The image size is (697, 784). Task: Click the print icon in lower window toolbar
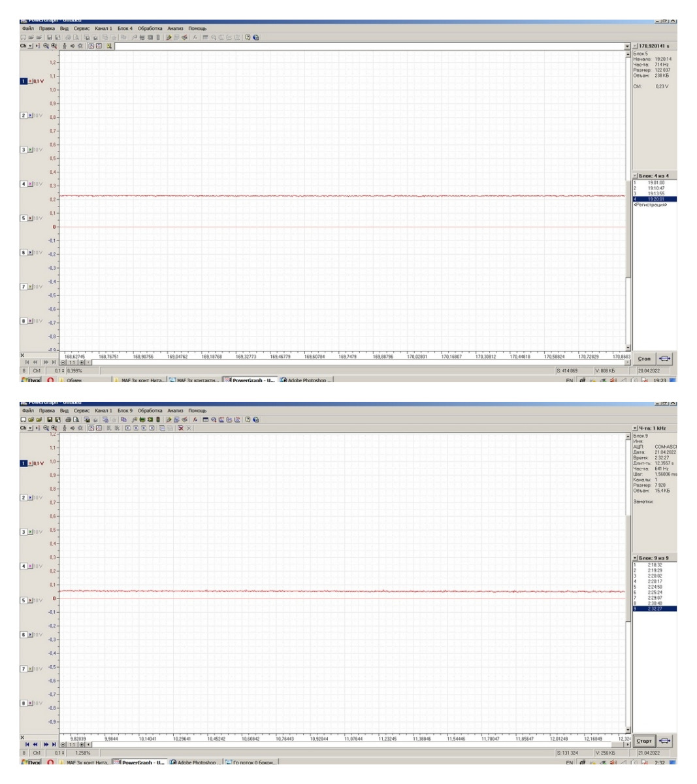(x=68, y=419)
